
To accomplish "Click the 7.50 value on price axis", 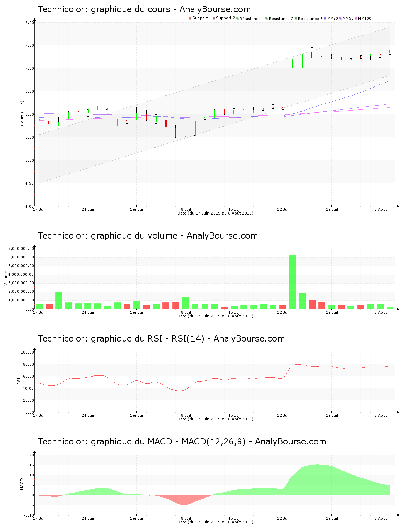I will click(x=30, y=46).
